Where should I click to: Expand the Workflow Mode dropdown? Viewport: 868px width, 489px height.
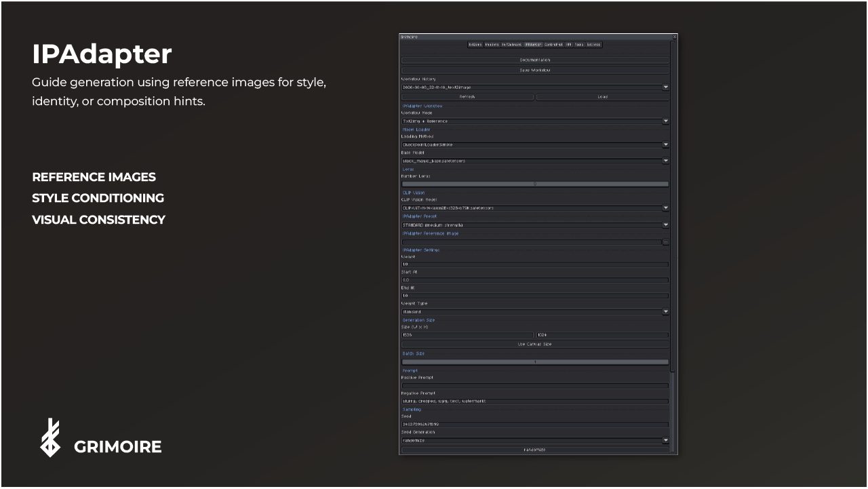coord(535,121)
